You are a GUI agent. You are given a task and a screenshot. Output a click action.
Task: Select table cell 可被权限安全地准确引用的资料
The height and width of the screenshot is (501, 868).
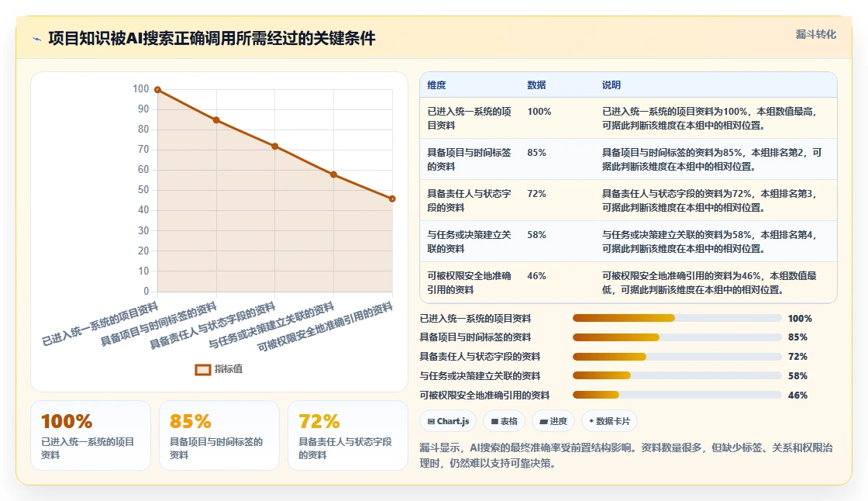[x=470, y=282]
